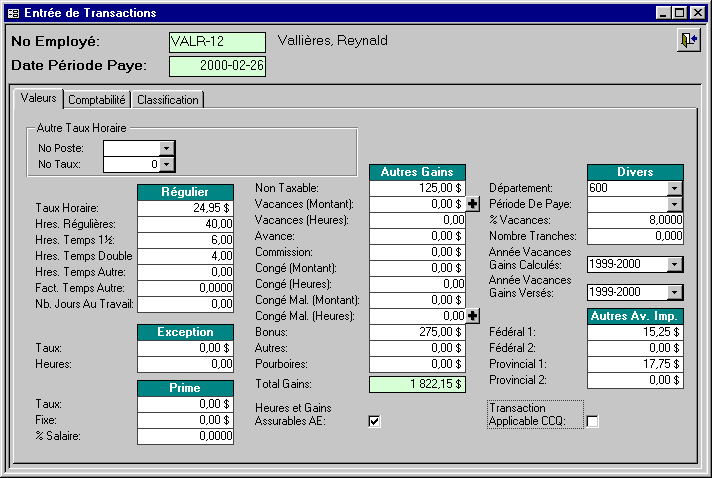Enable Transaction Applicable CCQ checkbox
The height and width of the screenshot is (478, 712).
[592, 421]
